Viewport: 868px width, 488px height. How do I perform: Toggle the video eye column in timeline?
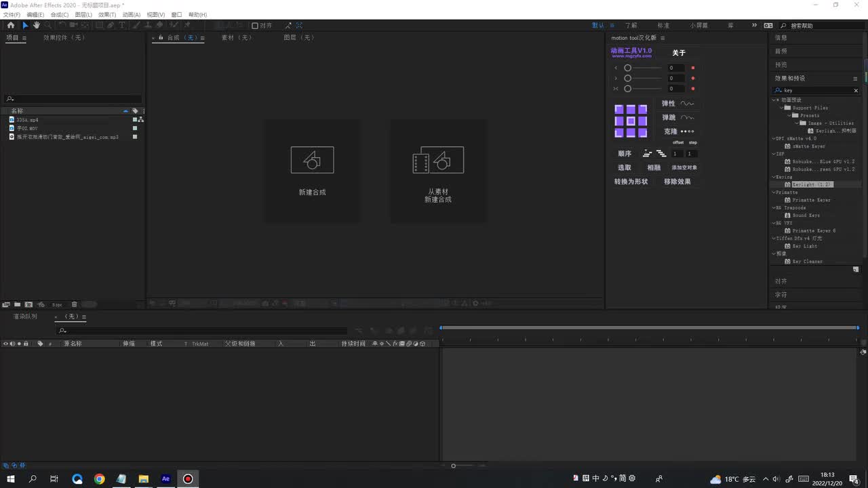click(5, 344)
